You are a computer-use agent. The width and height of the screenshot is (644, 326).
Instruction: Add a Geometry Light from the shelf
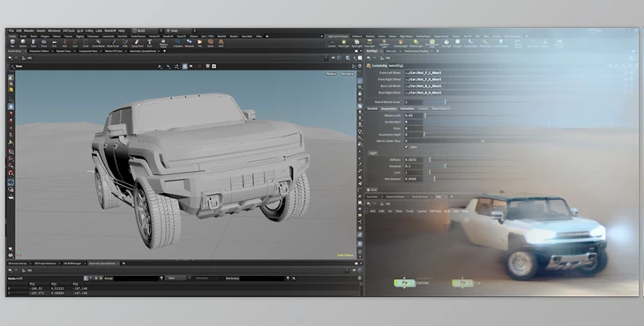(384, 43)
